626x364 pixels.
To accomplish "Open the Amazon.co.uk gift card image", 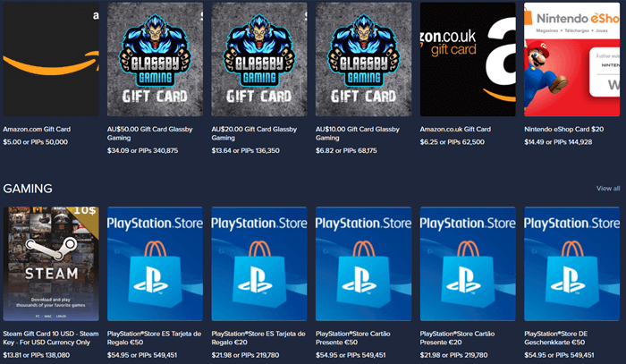I will [x=468, y=59].
